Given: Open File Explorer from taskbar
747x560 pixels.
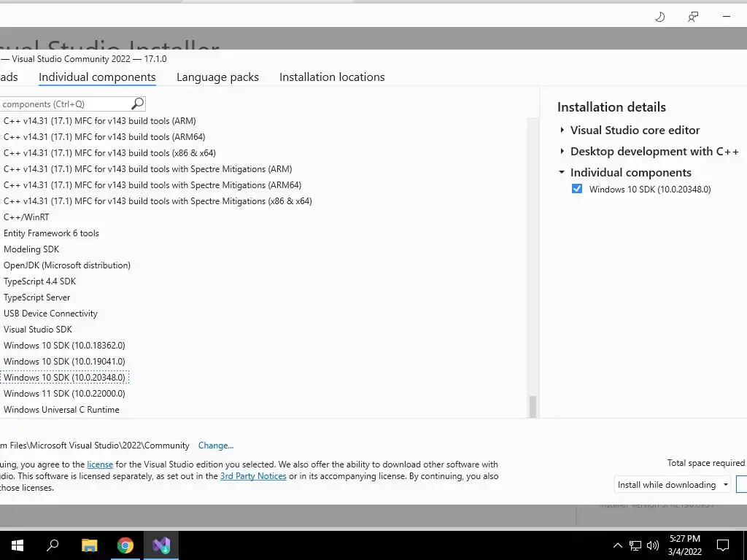Looking at the screenshot, I should pos(89,545).
